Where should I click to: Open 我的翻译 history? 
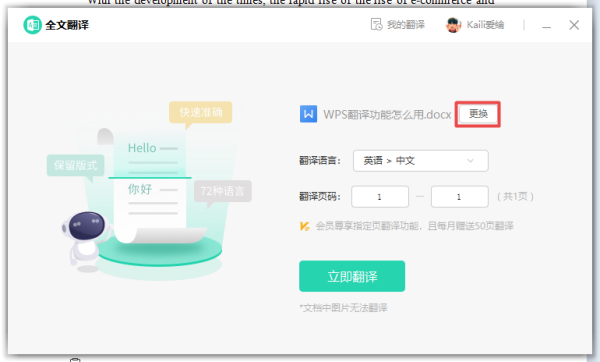(x=398, y=25)
